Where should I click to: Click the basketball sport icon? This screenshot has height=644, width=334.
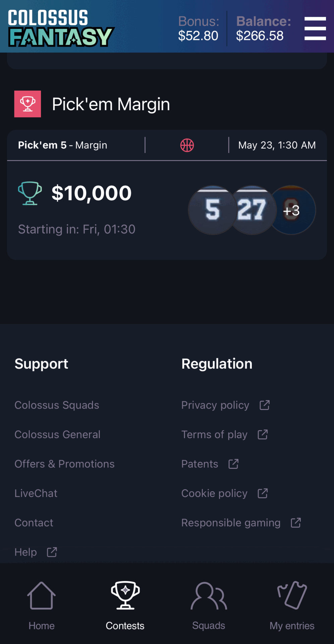click(187, 145)
